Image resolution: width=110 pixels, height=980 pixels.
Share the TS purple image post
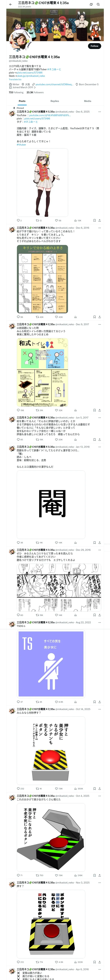(99, 691)
